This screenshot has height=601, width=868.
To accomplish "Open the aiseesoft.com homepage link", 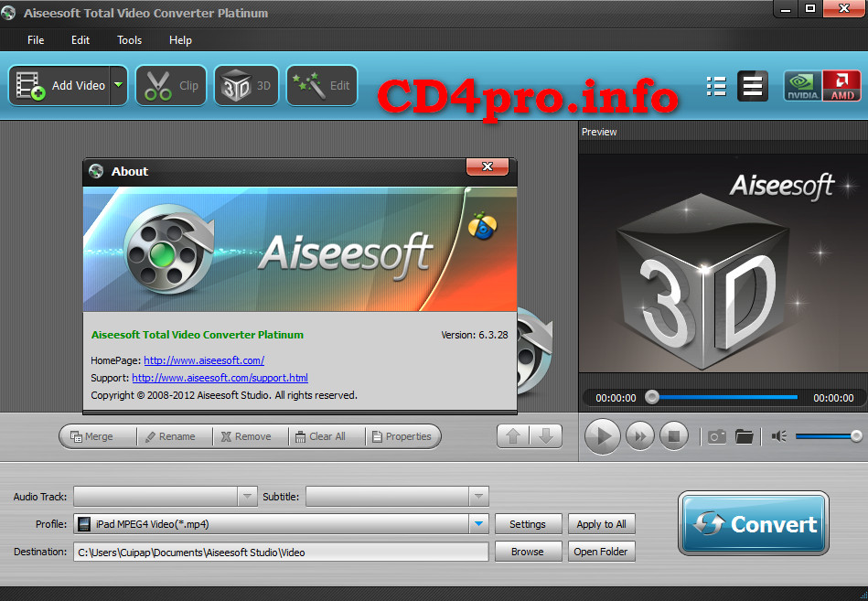I will (204, 360).
